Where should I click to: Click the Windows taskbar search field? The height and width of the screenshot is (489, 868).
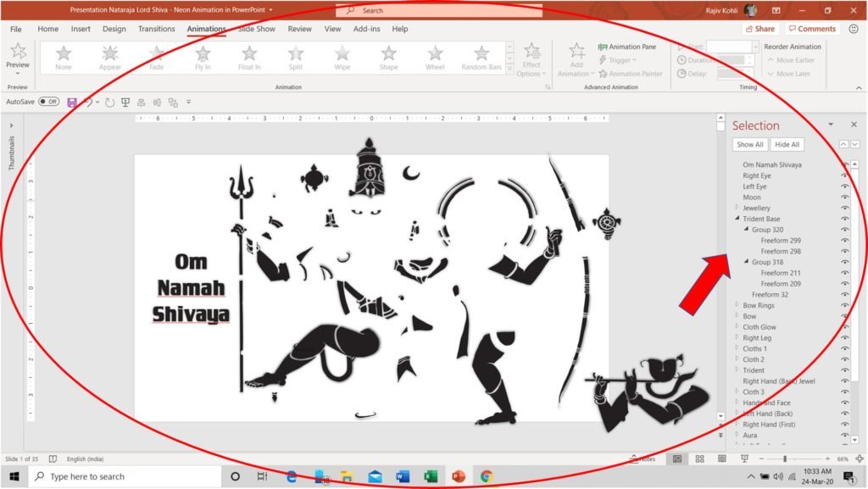[125, 476]
